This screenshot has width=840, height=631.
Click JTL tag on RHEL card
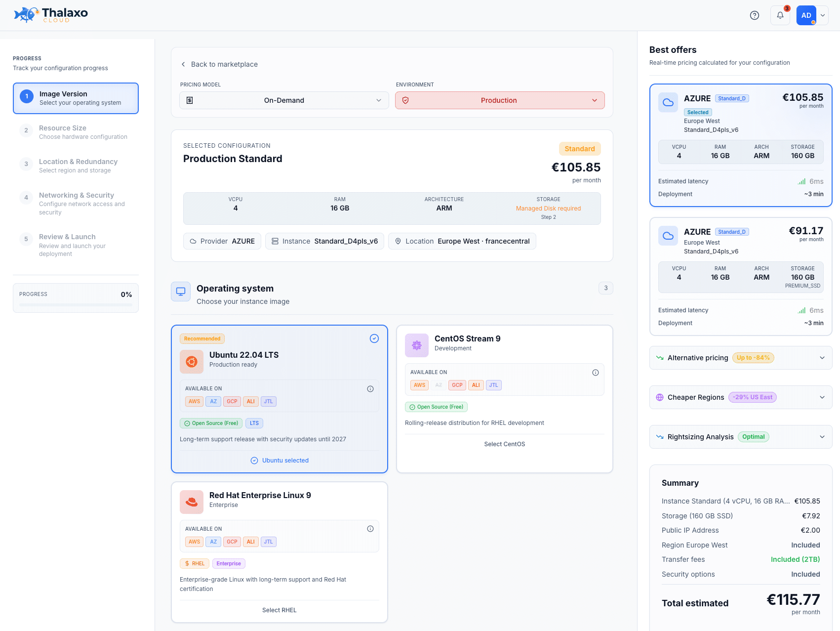(269, 542)
